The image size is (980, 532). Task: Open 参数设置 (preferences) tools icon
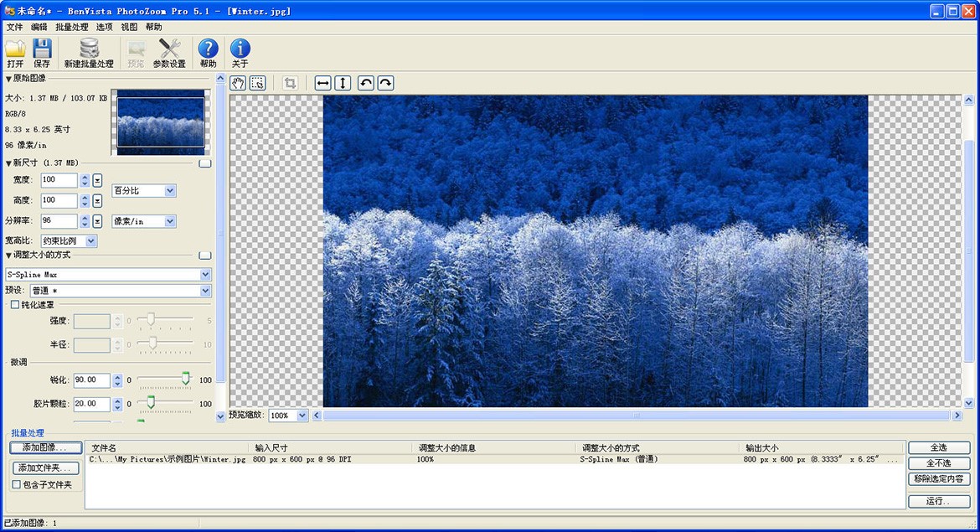pyautogui.click(x=169, y=49)
